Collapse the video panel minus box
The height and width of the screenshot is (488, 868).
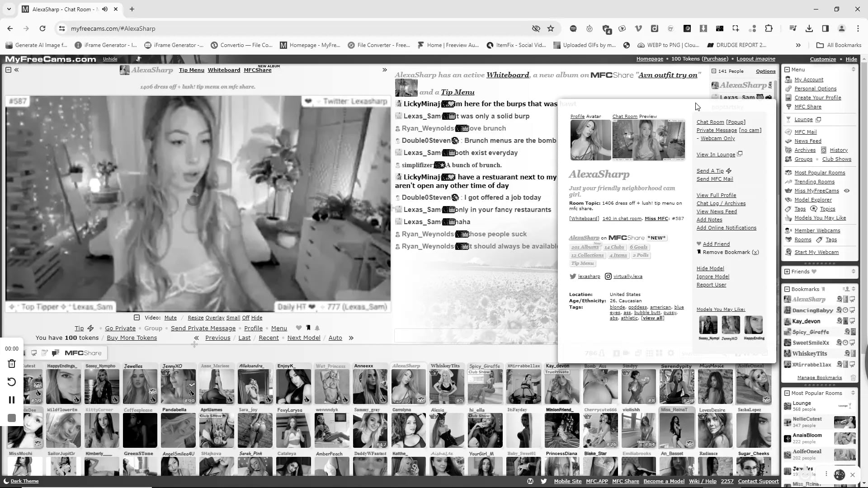[x=8, y=70]
